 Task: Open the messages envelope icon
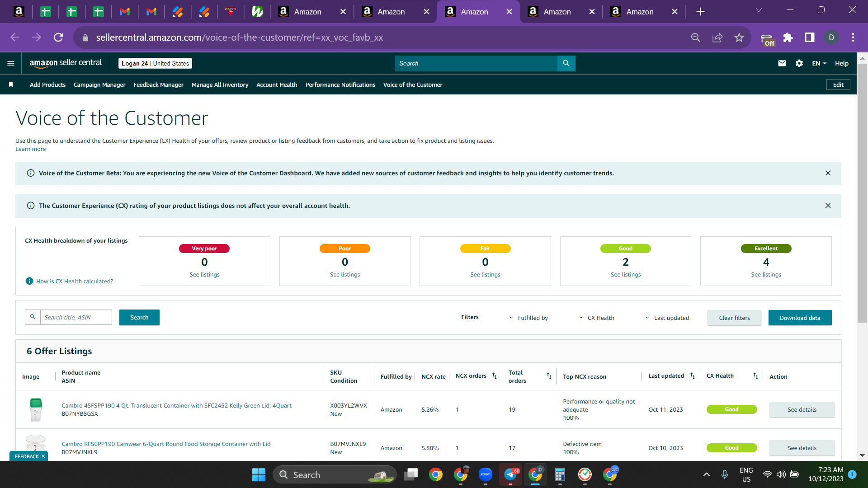pos(782,63)
